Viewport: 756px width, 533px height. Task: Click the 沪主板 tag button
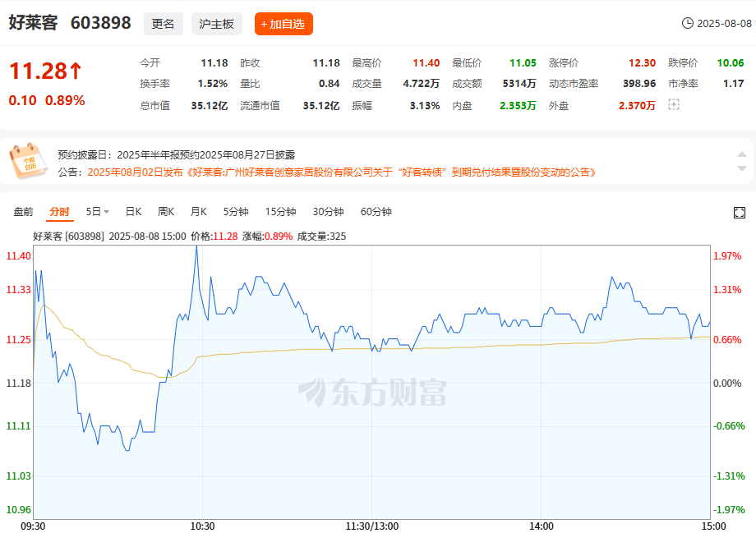coord(216,24)
